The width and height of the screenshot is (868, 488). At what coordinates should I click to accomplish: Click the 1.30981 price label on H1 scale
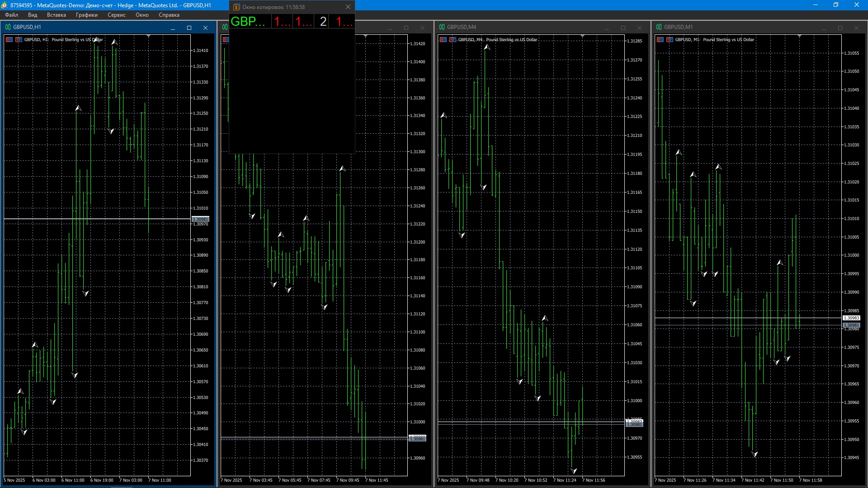(200, 219)
